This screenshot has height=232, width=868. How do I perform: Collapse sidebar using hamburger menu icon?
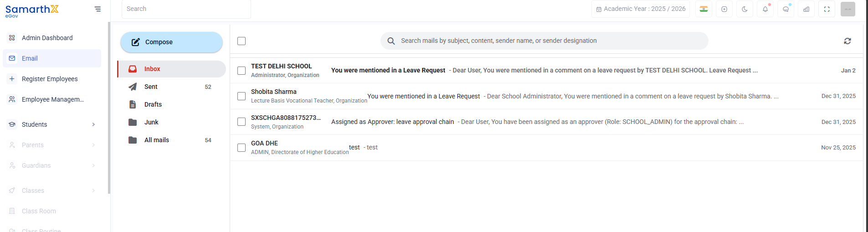pyautogui.click(x=98, y=9)
